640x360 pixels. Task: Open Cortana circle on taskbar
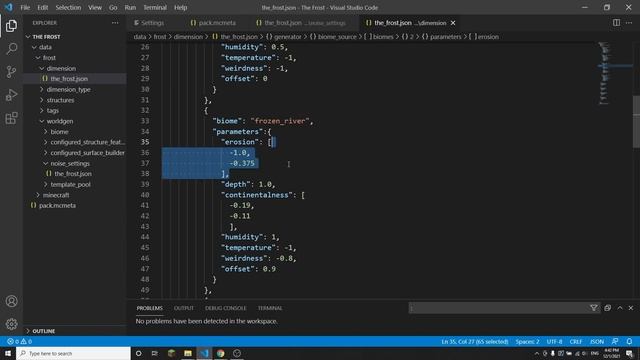[138, 353]
